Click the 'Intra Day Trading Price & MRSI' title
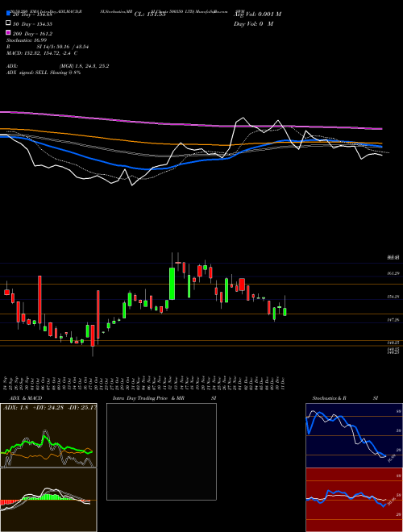Viewport: 403px width, 532px height. pyautogui.click(x=164, y=398)
